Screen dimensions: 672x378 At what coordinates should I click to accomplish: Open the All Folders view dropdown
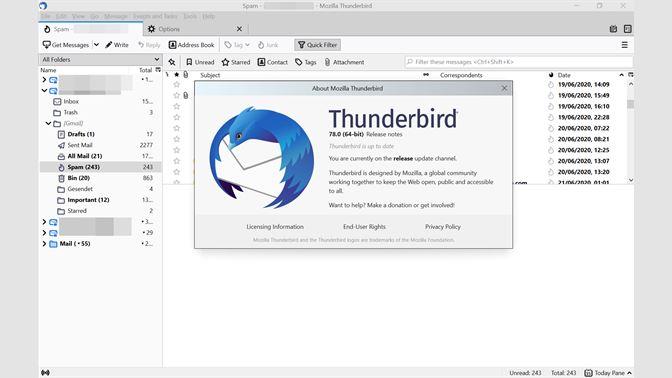pos(101,59)
